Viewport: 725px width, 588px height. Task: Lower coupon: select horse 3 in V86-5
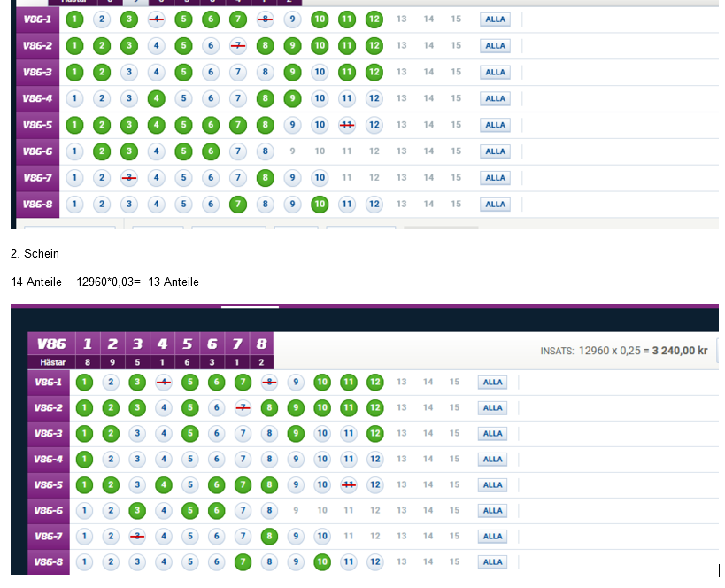[137, 484]
